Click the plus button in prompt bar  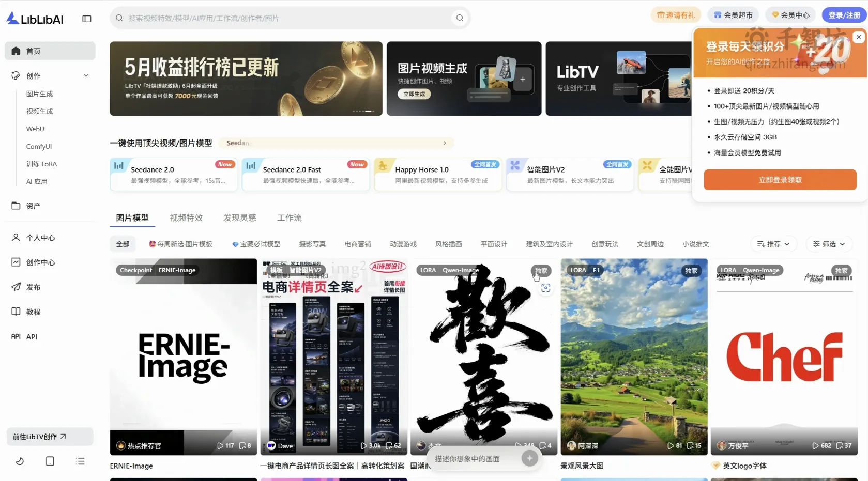coord(529,458)
